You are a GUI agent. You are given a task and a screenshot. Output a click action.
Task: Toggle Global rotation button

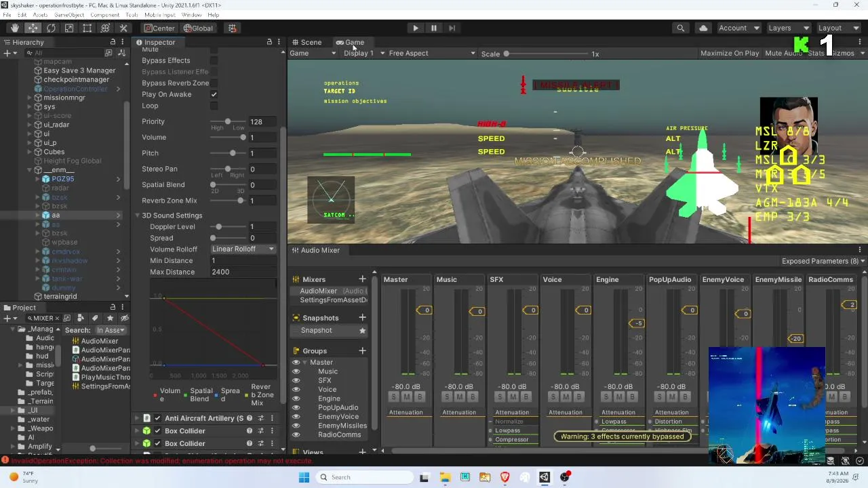198,28
